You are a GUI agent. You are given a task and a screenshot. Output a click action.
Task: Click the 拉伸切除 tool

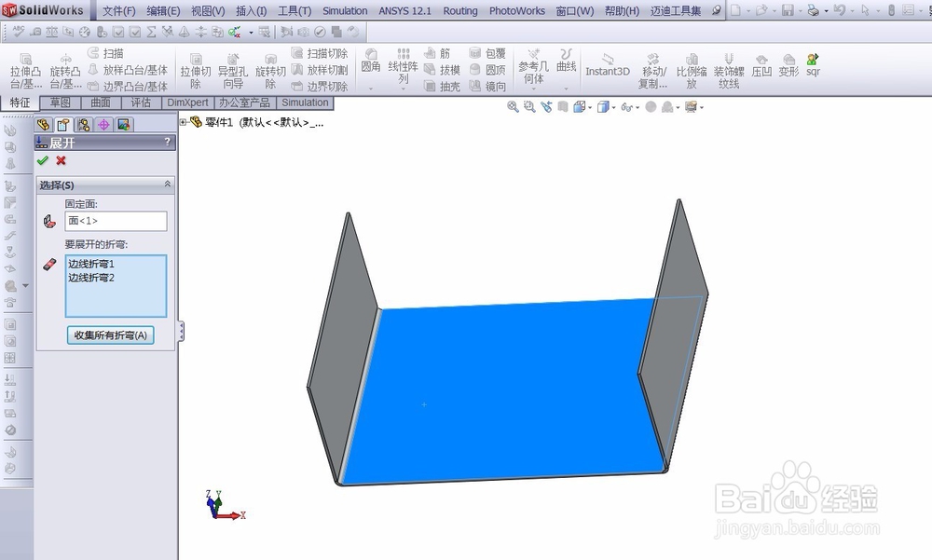click(x=196, y=71)
